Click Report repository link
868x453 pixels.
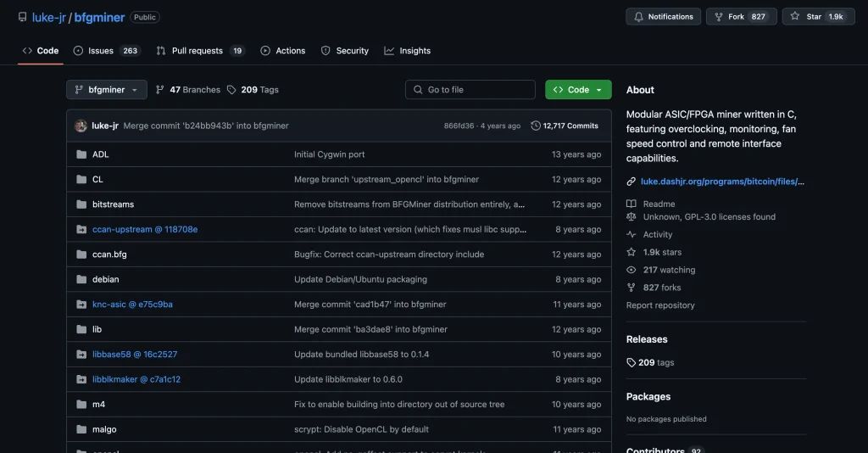point(660,305)
